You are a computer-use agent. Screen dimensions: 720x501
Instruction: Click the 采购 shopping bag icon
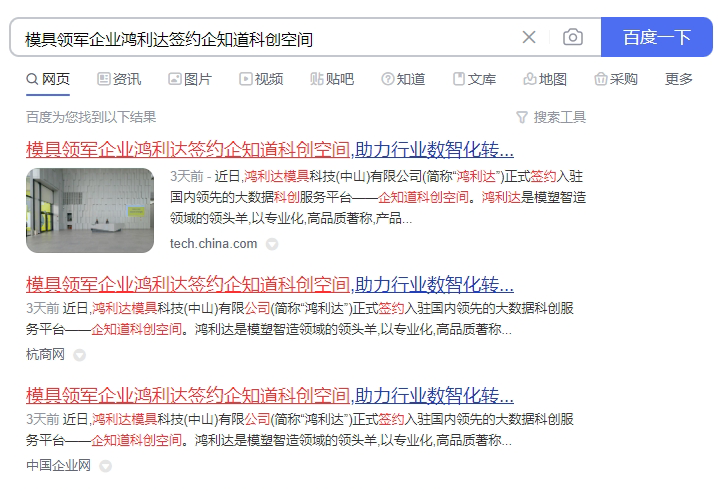click(601, 79)
